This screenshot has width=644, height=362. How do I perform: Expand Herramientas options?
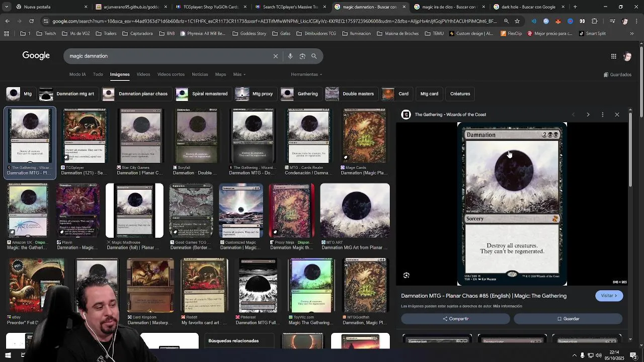[306, 74]
